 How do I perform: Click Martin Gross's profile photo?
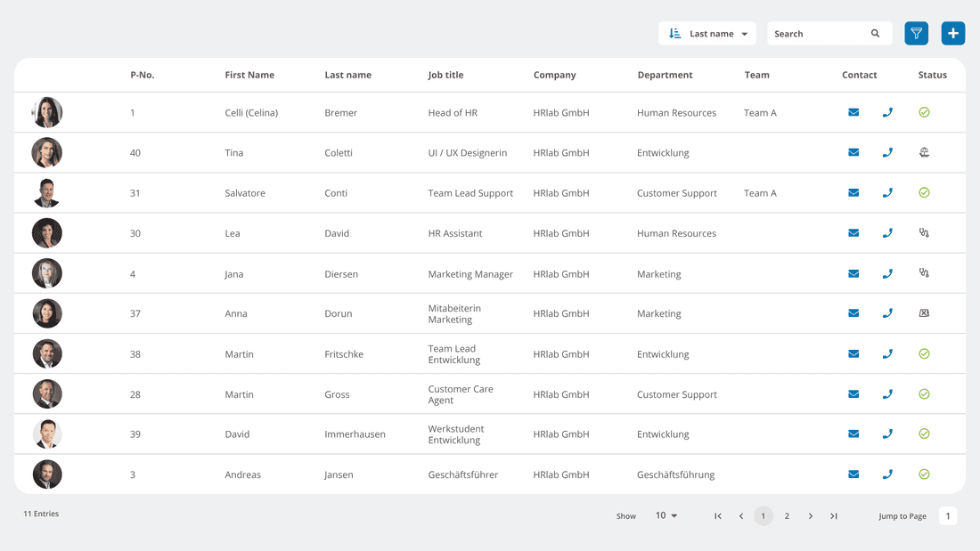tap(47, 393)
